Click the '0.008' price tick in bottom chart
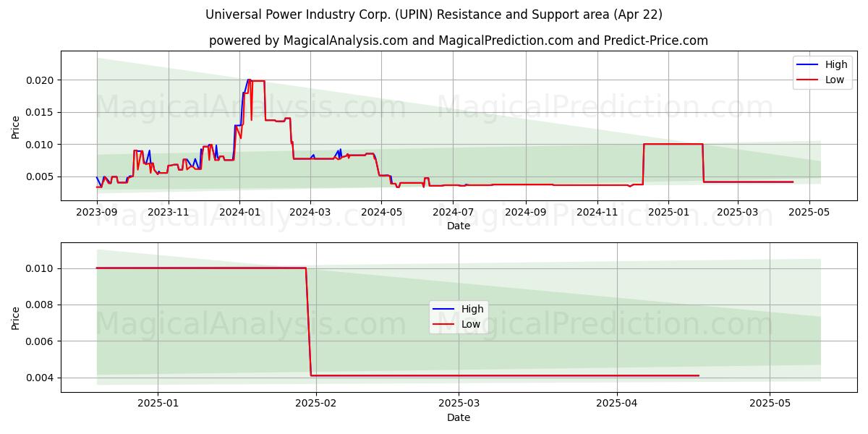 click(41, 305)
